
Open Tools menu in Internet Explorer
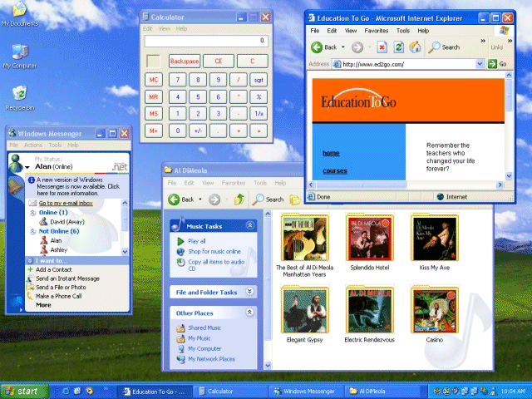[x=403, y=31]
